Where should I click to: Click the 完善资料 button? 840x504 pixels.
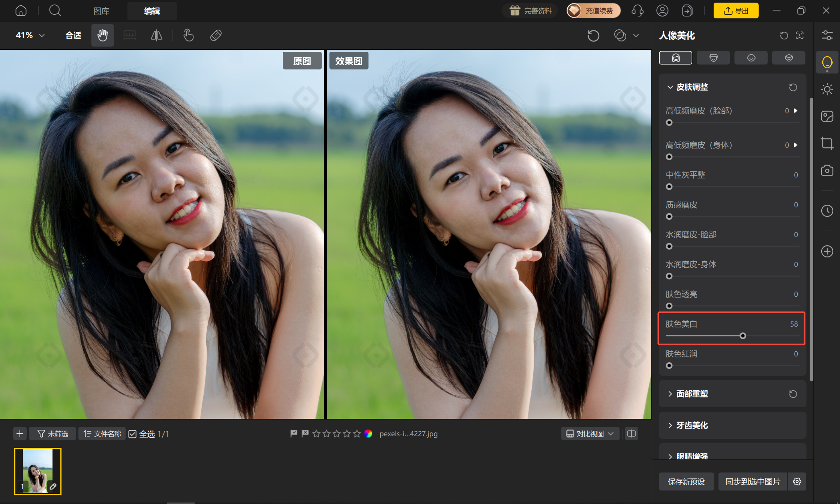point(530,10)
